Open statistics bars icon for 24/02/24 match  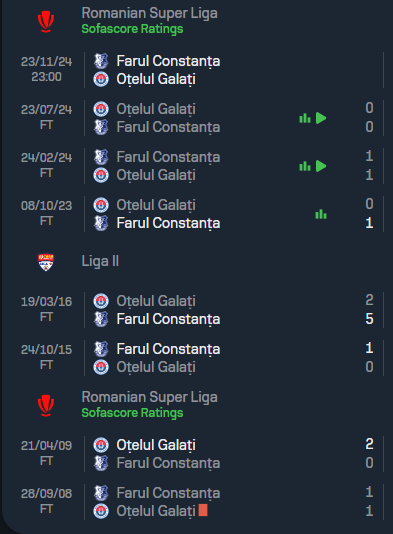click(305, 166)
